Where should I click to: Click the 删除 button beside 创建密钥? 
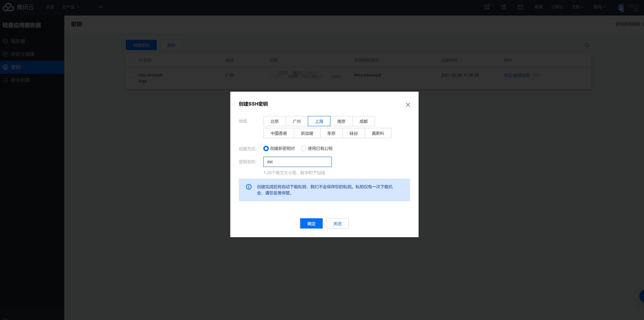pyautogui.click(x=171, y=45)
